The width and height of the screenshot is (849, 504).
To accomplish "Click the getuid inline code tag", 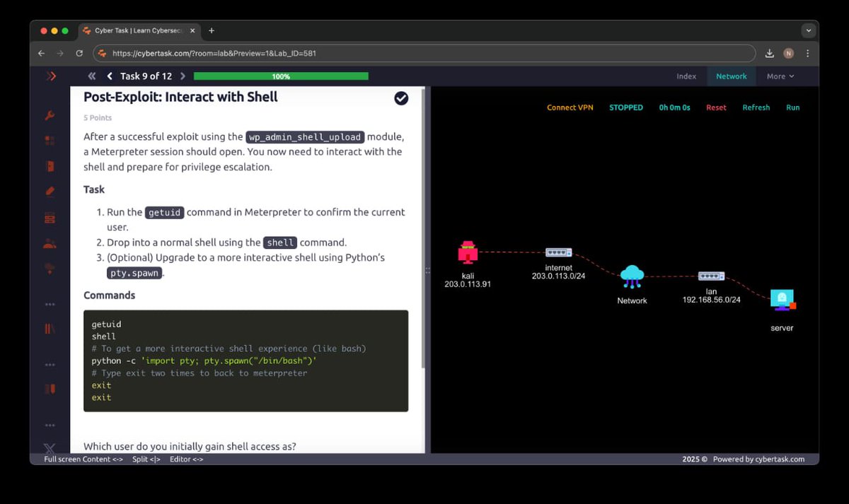I will (x=164, y=212).
